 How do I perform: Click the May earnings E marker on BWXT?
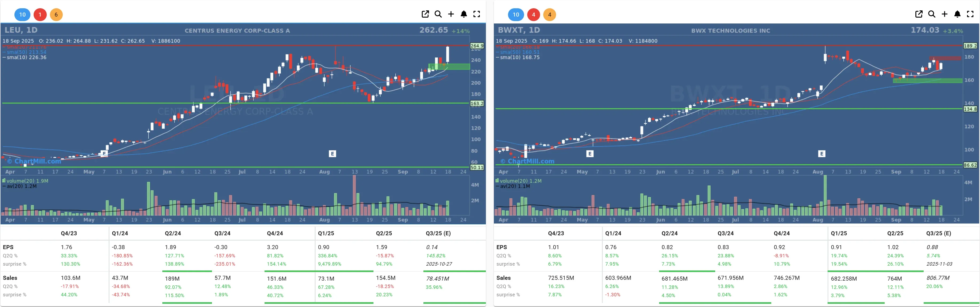coord(590,154)
